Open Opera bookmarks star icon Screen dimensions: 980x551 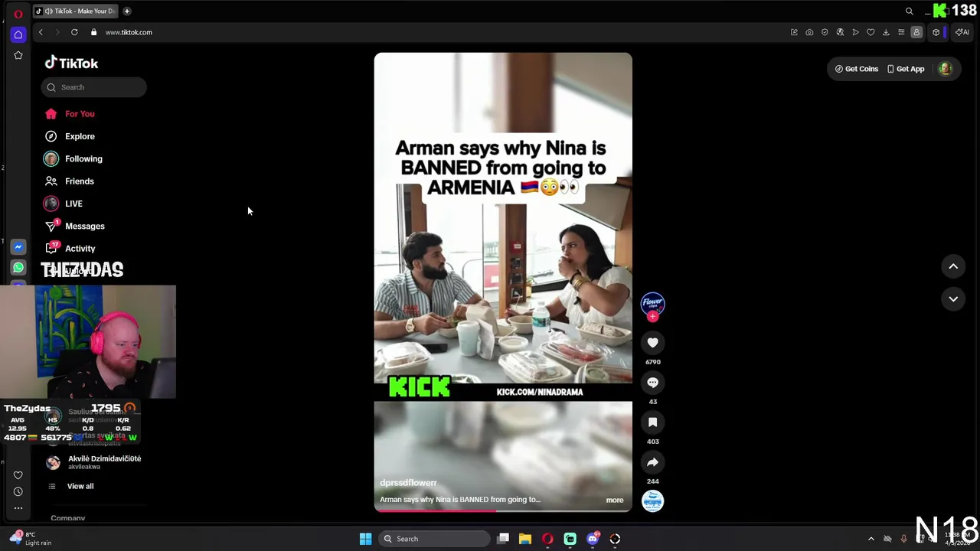point(18,55)
